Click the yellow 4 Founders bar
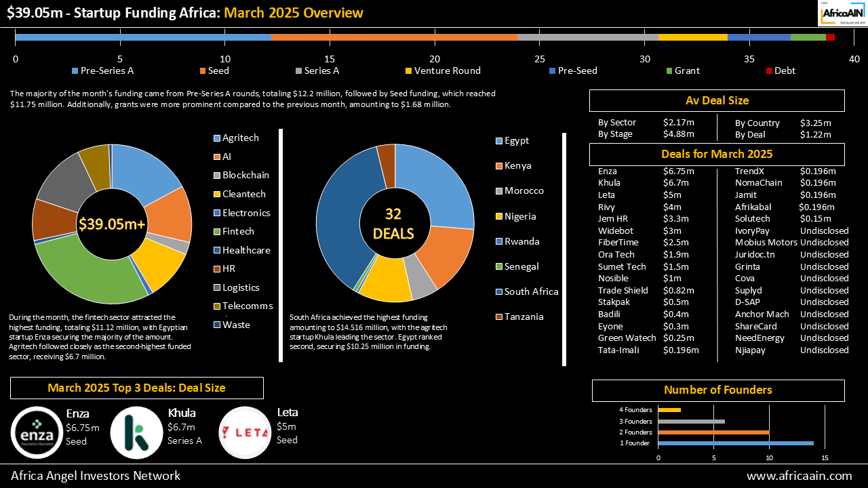The image size is (868, 488). [669, 409]
